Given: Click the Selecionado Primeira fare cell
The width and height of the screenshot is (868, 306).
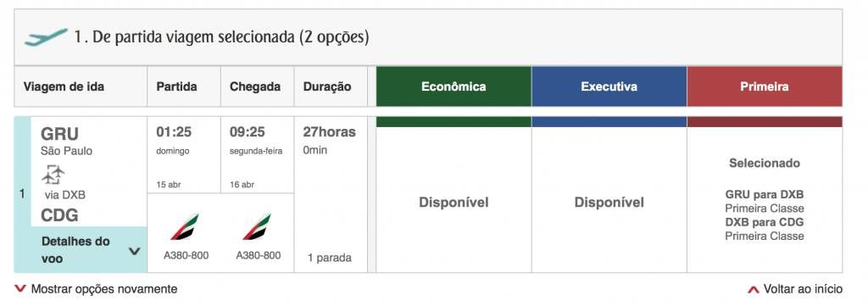Looking at the screenshot, I should point(765,200).
